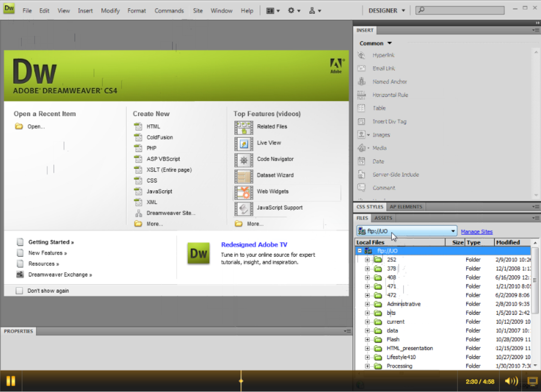Create a new HTML document
Screen dimensions: 541x392
coord(153,127)
